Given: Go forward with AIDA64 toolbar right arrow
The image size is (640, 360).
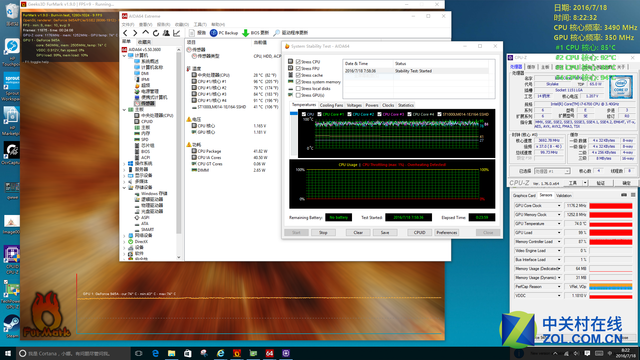Looking at the screenshot, I should coord(135,33).
